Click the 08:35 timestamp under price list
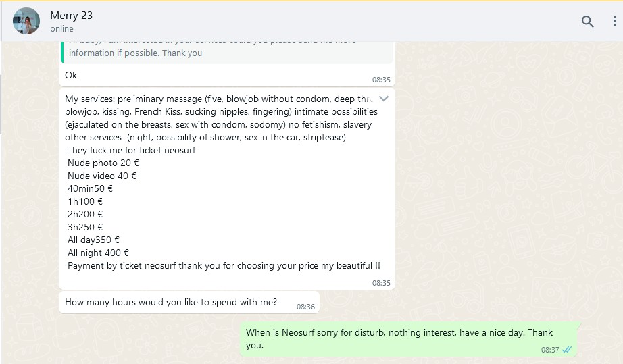The height and width of the screenshot is (364, 623). (381, 283)
